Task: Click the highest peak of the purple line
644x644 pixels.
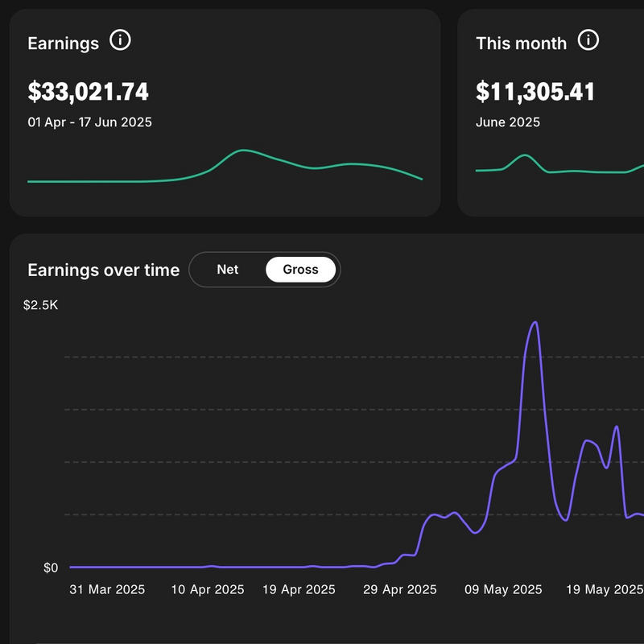Action: click(x=535, y=323)
